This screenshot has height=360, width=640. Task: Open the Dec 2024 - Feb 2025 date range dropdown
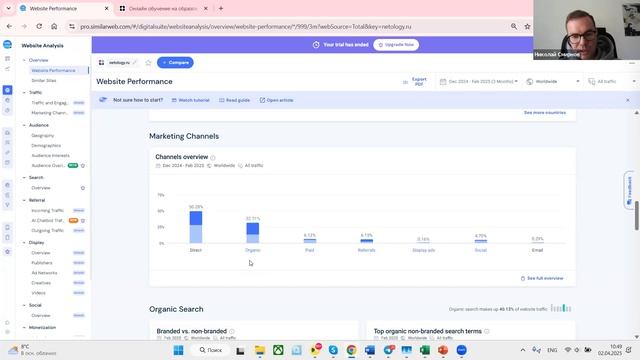click(x=479, y=82)
